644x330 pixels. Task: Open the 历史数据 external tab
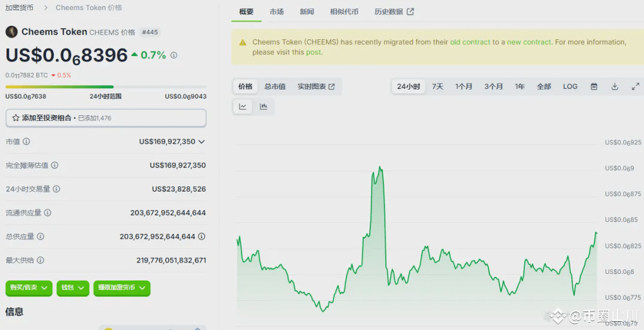[x=394, y=11]
